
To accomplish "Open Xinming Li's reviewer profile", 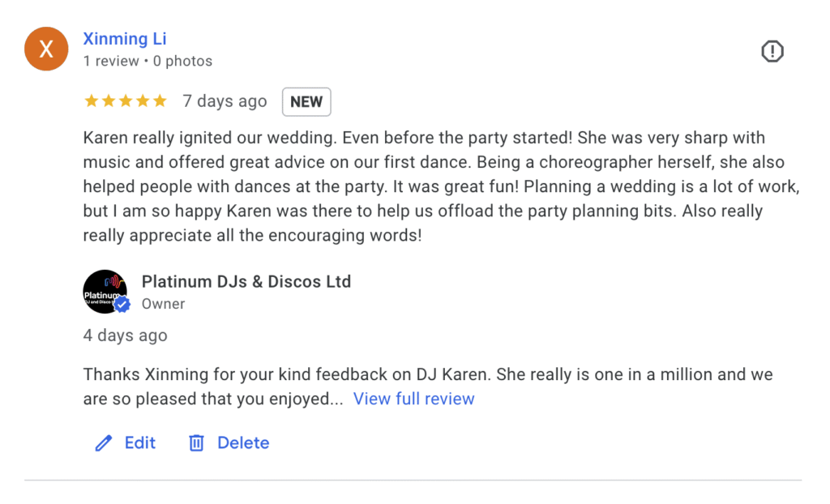I will coord(125,39).
